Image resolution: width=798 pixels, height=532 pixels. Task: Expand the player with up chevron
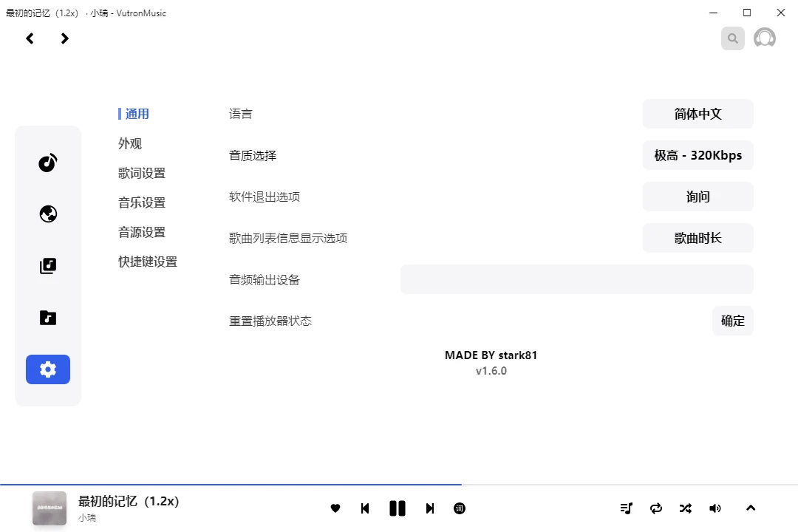coord(751,508)
